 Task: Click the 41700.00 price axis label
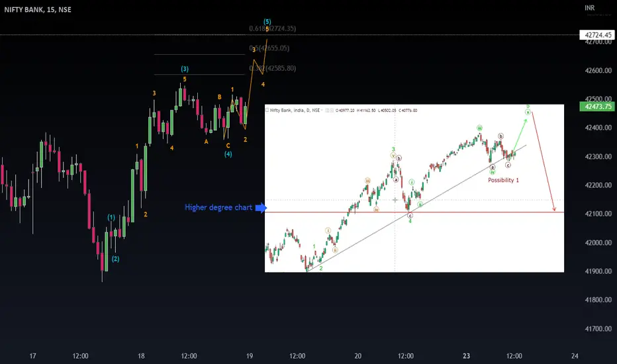coord(598,328)
